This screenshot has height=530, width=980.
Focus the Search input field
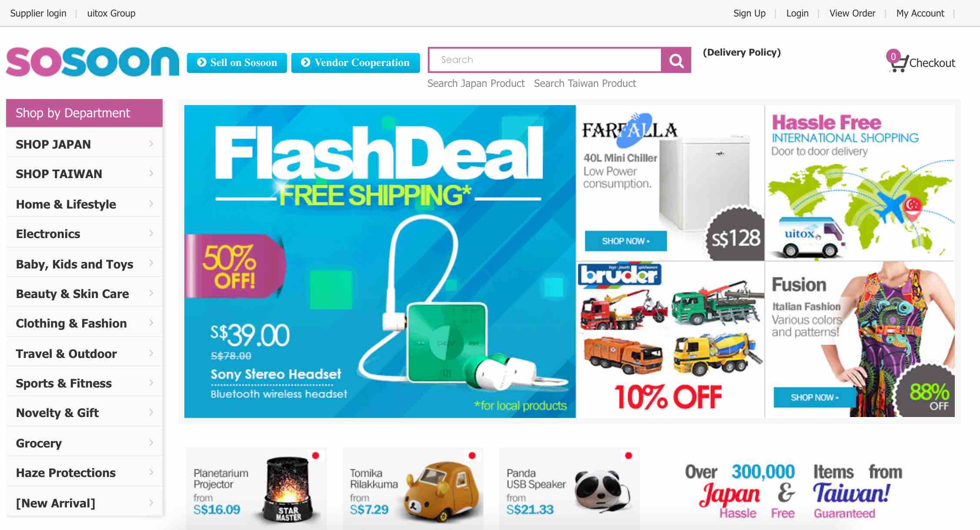545,60
